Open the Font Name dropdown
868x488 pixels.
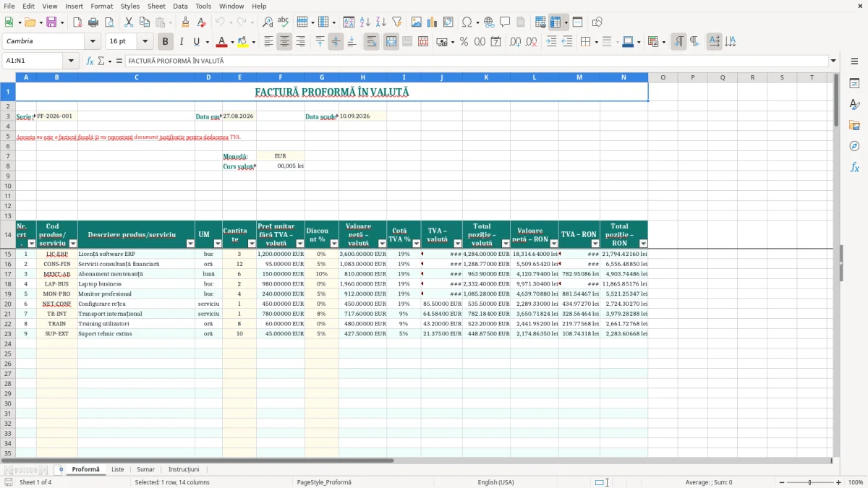(93, 42)
